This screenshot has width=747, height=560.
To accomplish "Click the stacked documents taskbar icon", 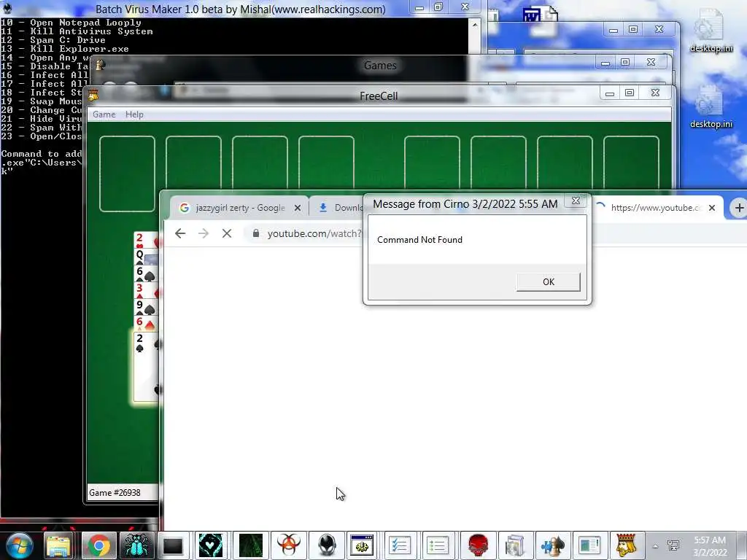I will (516, 545).
